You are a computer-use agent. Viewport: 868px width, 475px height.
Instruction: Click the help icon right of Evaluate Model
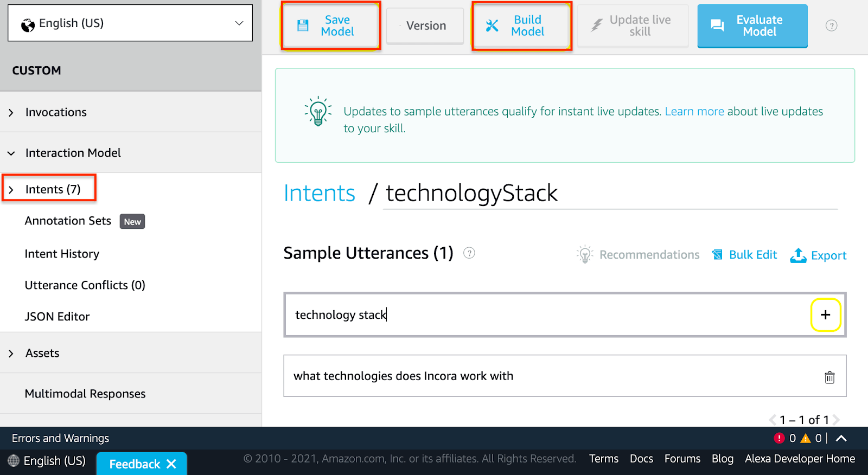click(831, 26)
